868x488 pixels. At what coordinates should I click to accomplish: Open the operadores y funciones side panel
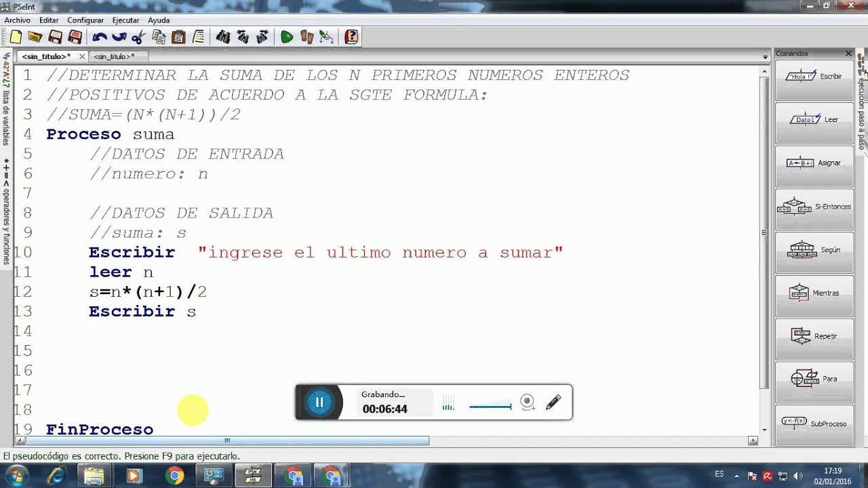click(6, 211)
